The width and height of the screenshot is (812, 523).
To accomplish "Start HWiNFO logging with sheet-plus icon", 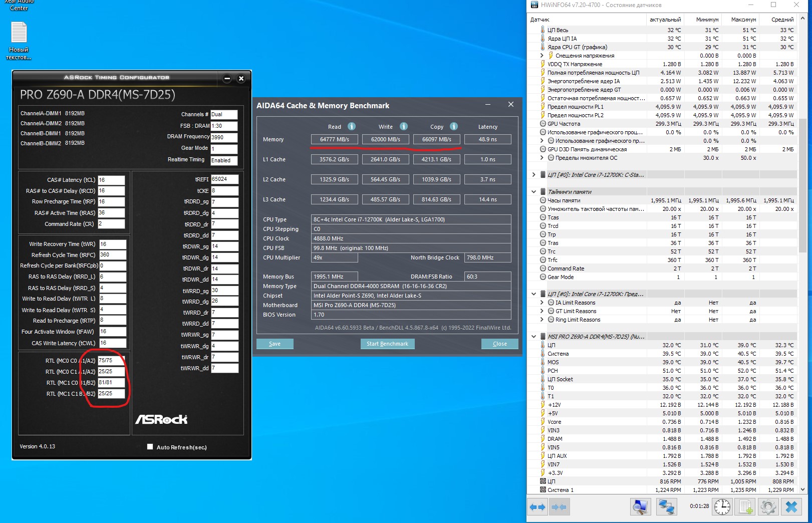I will click(x=746, y=507).
